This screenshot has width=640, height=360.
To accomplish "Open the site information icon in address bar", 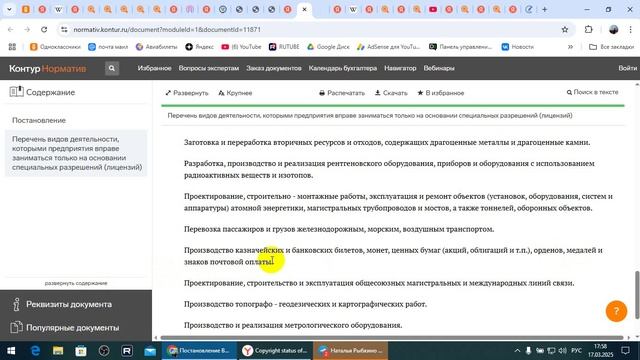I will 64,29.
